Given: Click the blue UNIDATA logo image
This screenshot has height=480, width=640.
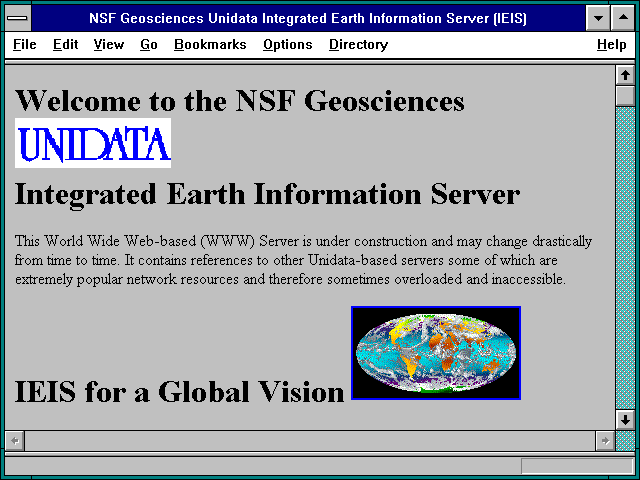Looking at the screenshot, I should [x=93, y=143].
